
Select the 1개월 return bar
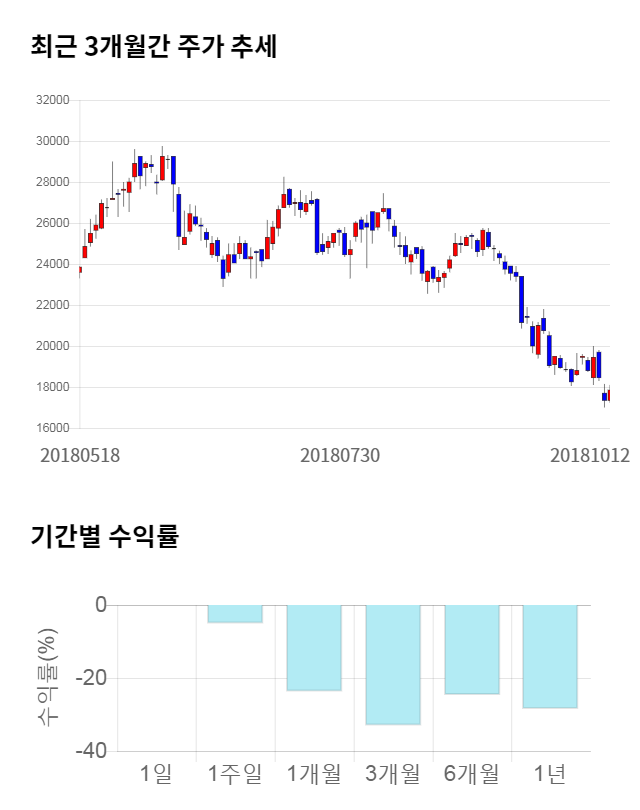click(314, 648)
